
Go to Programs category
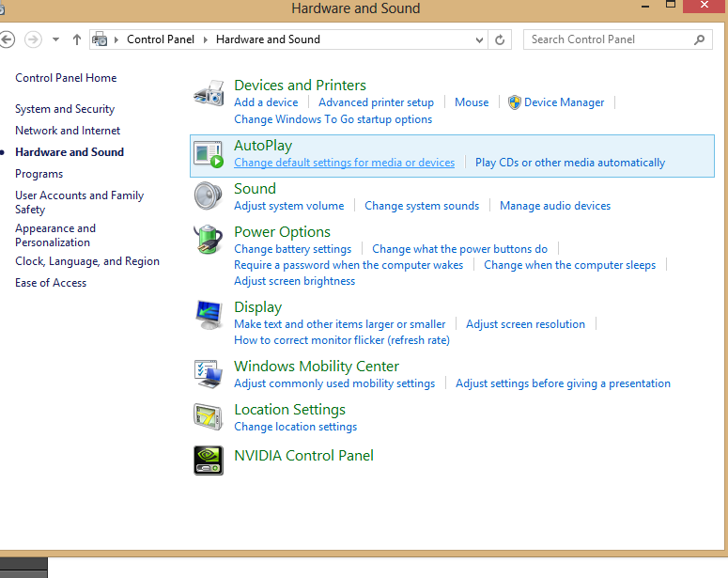39,174
